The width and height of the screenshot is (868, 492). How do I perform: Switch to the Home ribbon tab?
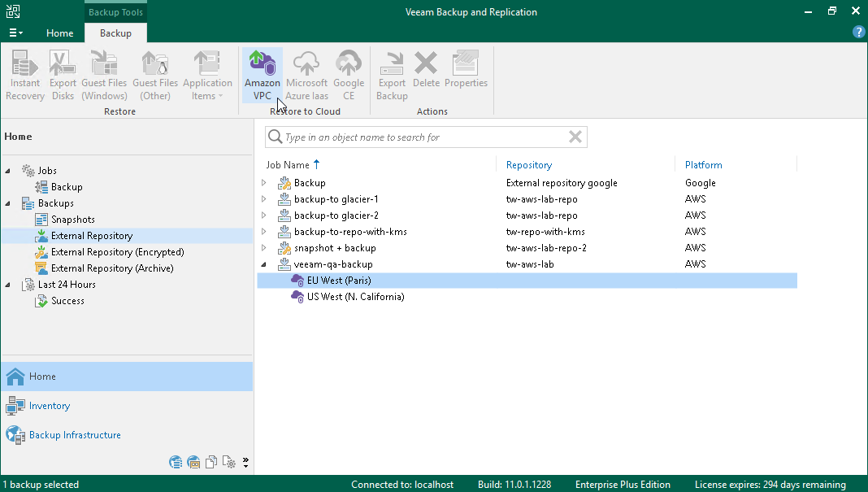(x=59, y=33)
